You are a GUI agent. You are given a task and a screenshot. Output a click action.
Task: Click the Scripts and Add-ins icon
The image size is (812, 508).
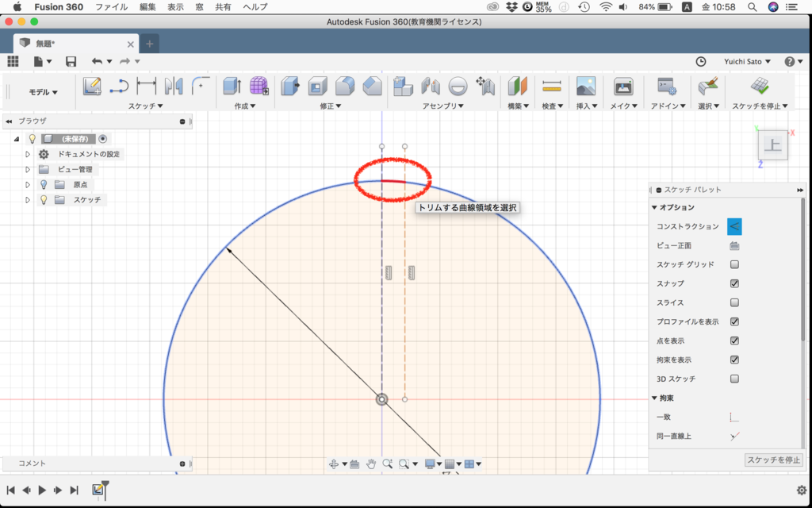tap(667, 86)
